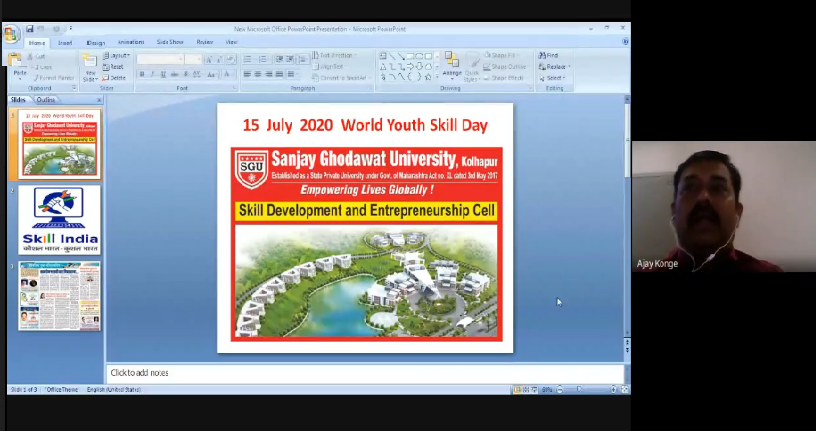Click Convert to SmartArt

(340, 78)
